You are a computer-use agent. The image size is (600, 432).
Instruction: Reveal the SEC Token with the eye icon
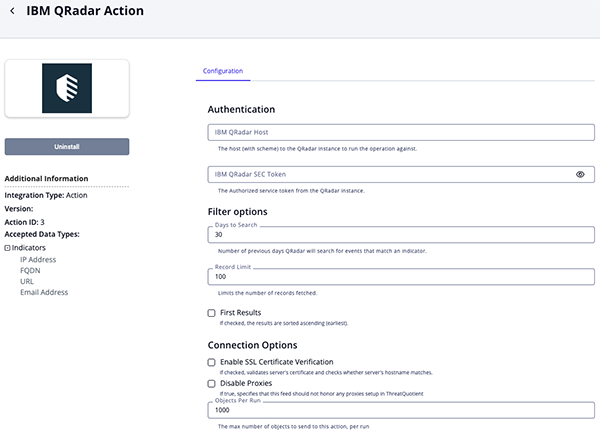tap(580, 174)
